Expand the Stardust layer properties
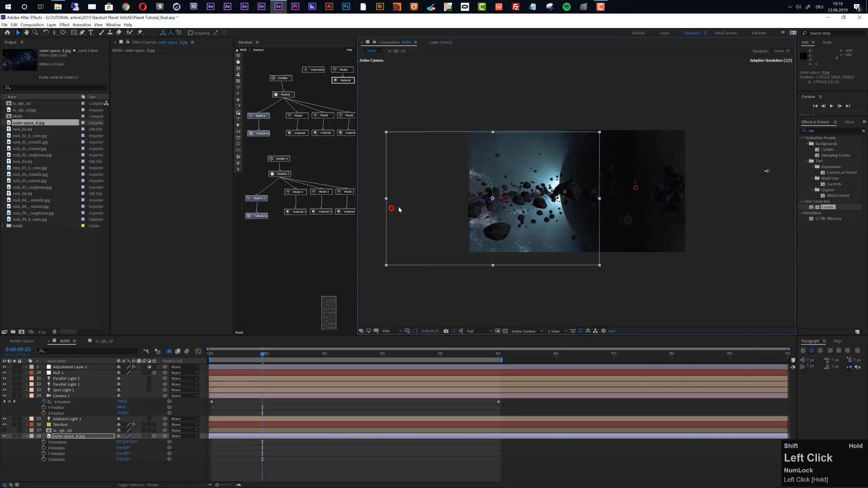 tap(26, 425)
